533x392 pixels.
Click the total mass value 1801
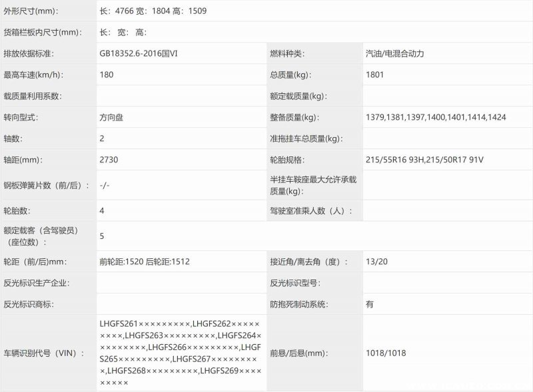[x=375, y=75]
